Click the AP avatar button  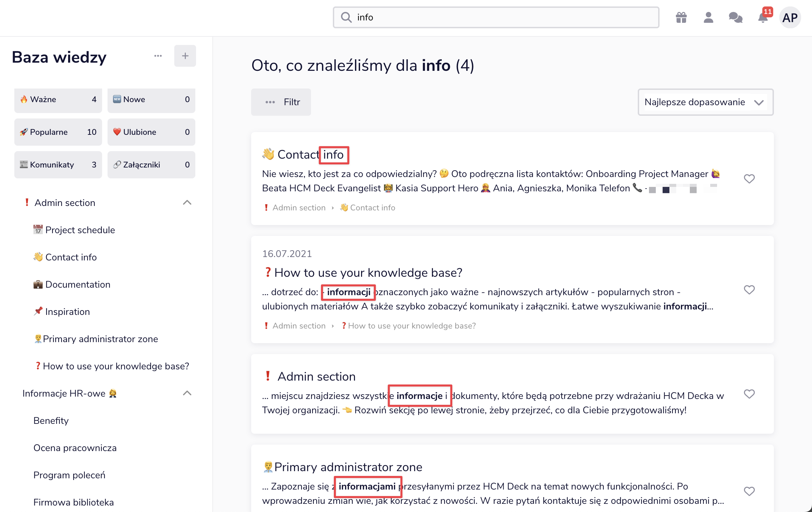click(790, 17)
